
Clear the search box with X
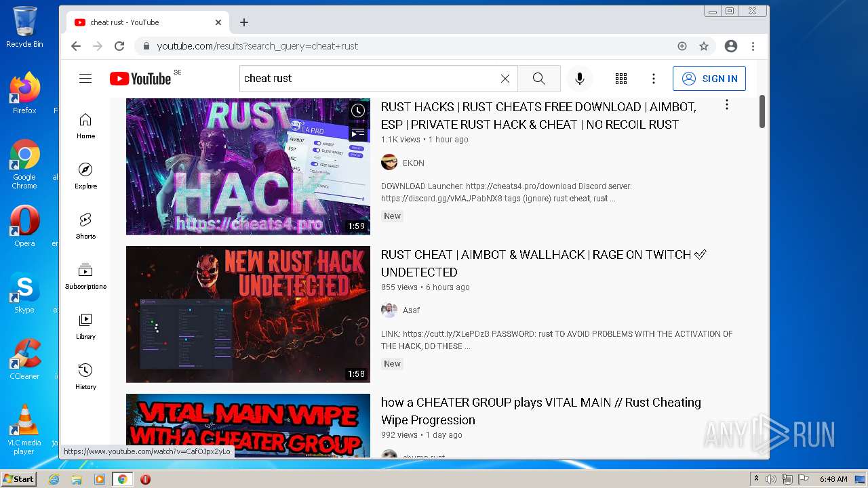pos(505,79)
